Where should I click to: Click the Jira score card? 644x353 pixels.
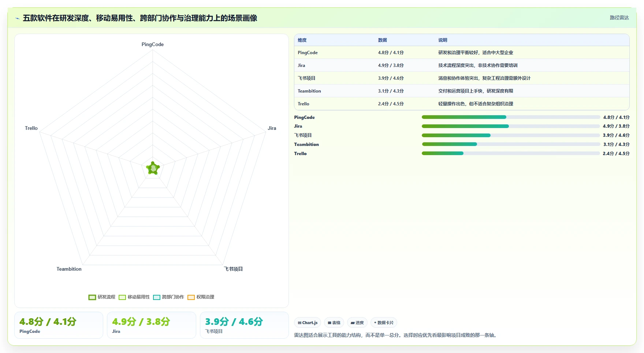tap(152, 325)
